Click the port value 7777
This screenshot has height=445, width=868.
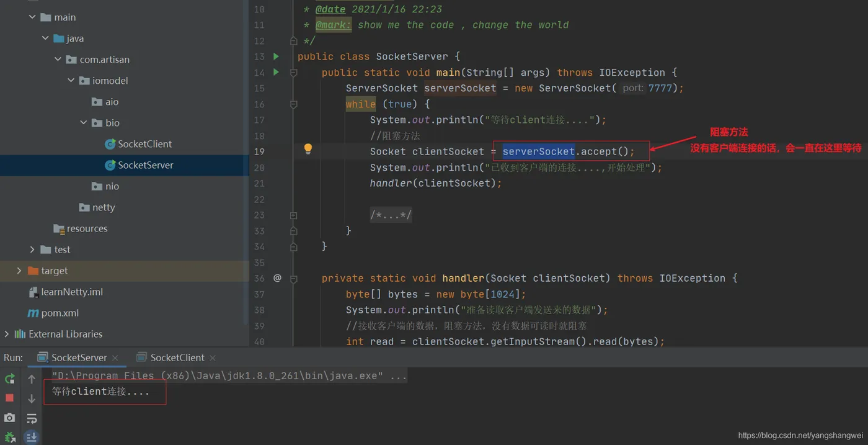coord(660,88)
